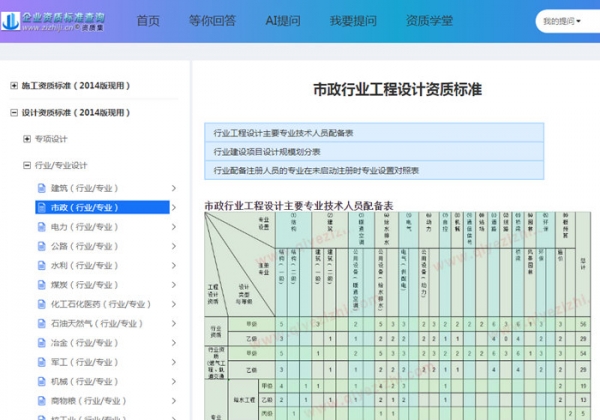Click document icon beside 建筑(行业/专业)
600x420 pixels.
point(41,188)
